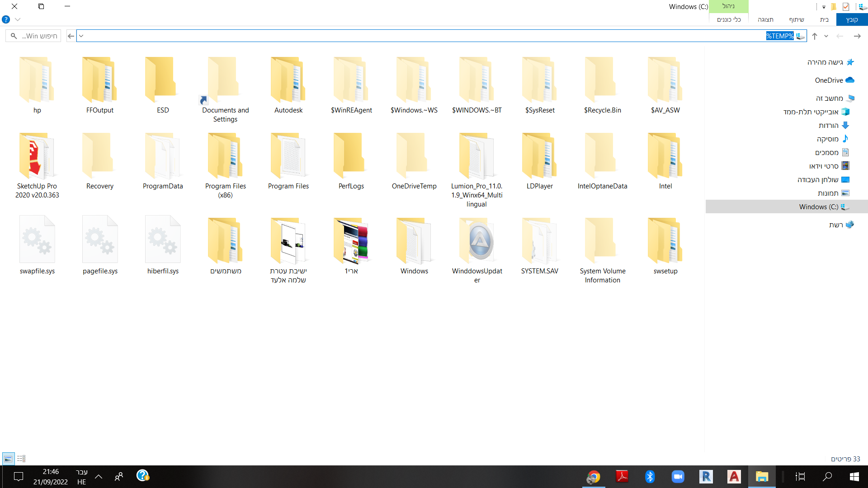Expand the address bar history dropdown
The width and height of the screenshot is (868, 488).
click(81, 36)
